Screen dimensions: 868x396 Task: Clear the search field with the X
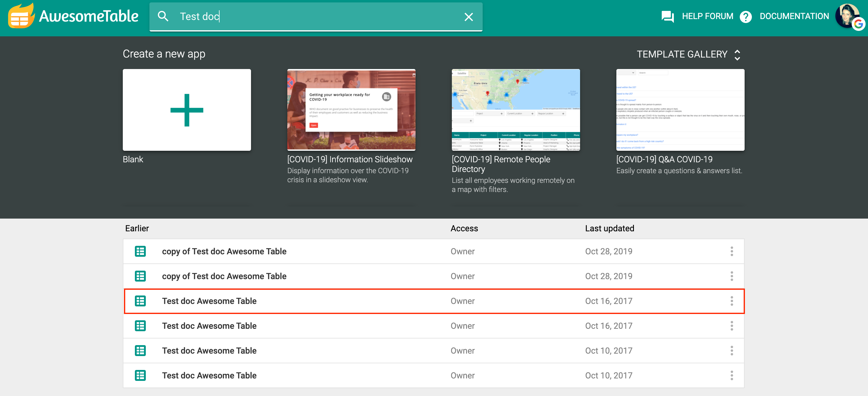point(469,17)
